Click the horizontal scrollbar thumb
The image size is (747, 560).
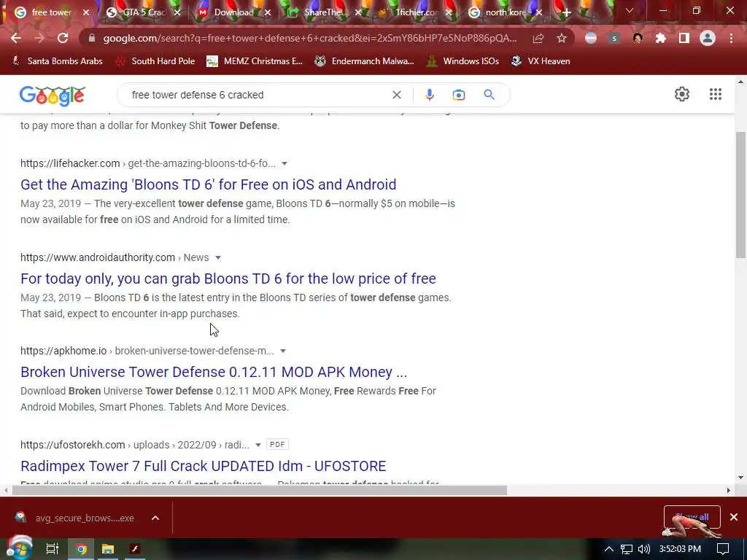point(260,490)
